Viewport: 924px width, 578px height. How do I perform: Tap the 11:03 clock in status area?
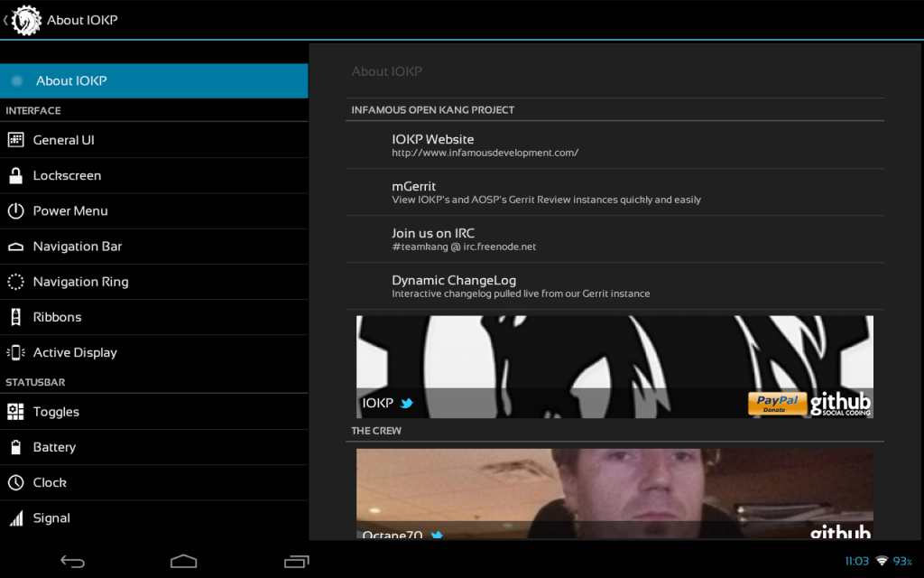pos(857,561)
